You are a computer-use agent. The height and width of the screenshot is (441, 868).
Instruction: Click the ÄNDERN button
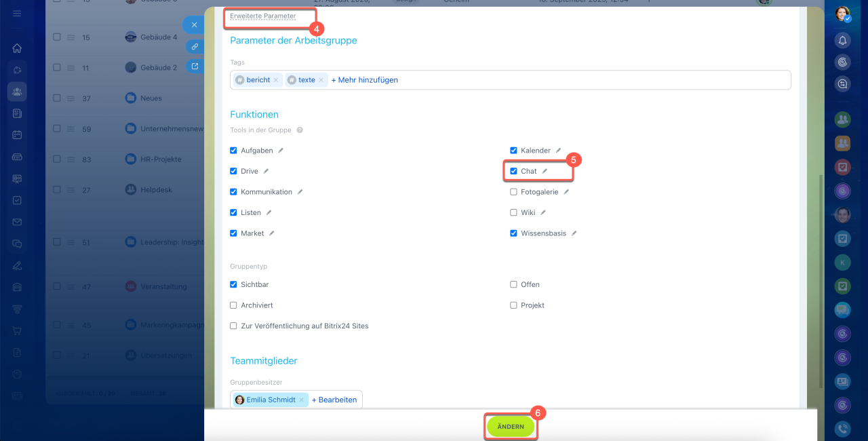click(x=511, y=427)
